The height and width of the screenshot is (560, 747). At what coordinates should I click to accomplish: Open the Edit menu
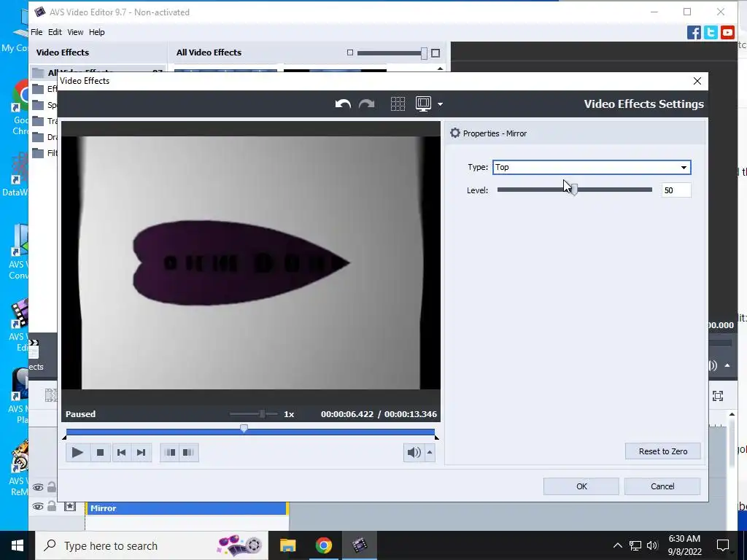point(55,32)
